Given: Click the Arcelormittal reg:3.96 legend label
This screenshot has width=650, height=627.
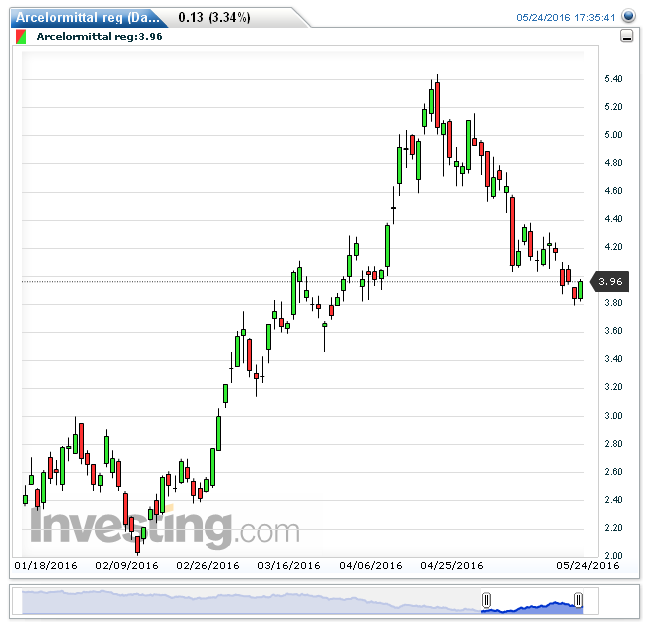Looking at the screenshot, I should click(99, 36).
